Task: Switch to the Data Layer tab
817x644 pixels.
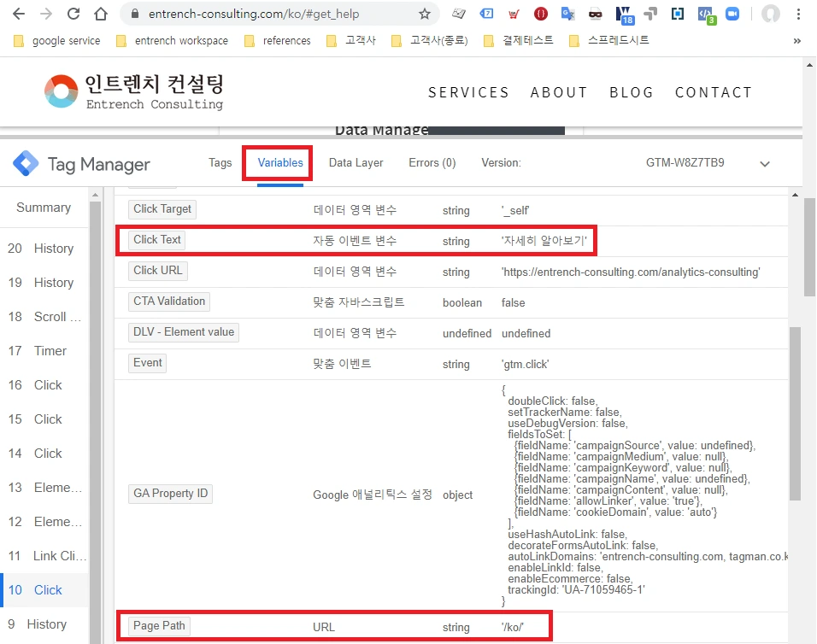Action: click(x=356, y=163)
